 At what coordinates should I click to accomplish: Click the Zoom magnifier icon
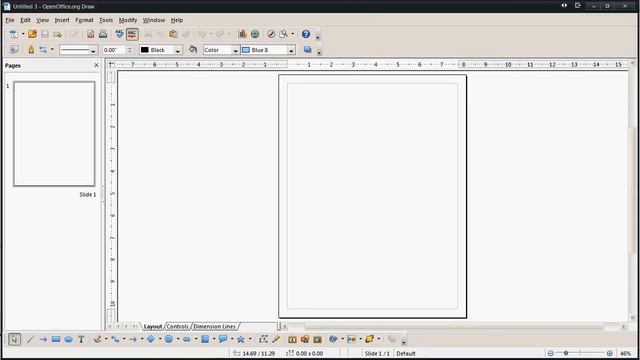pos(283,34)
